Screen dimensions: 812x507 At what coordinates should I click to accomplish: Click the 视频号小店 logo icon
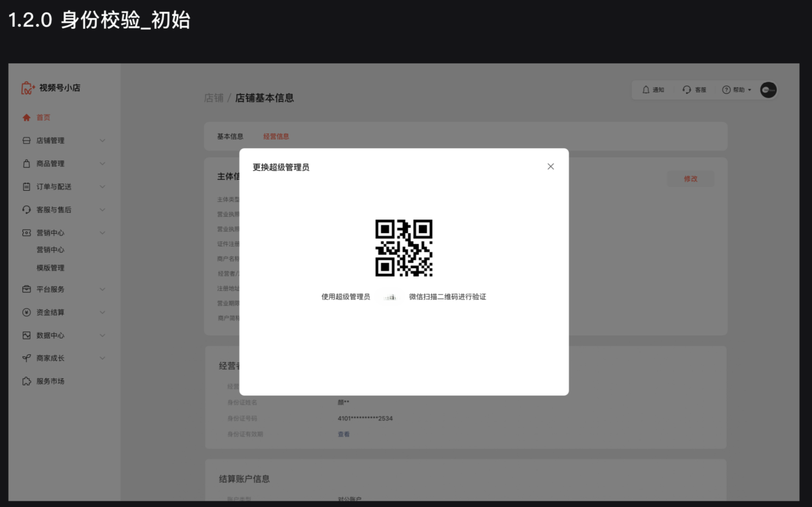click(x=28, y=88)
